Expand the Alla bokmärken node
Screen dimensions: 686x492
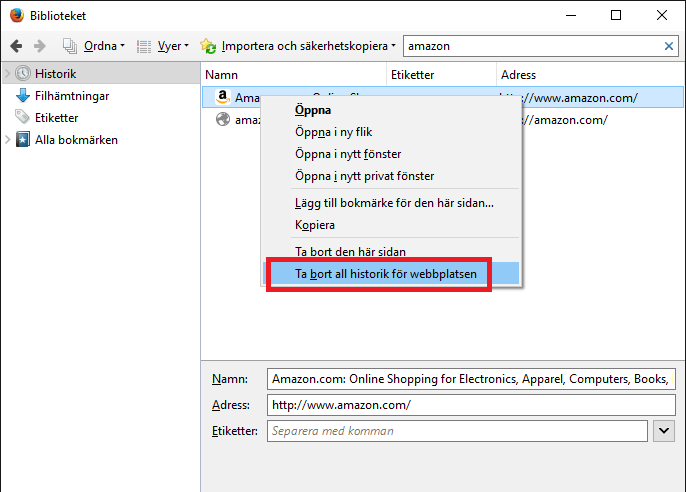click(x=7, y=140)
